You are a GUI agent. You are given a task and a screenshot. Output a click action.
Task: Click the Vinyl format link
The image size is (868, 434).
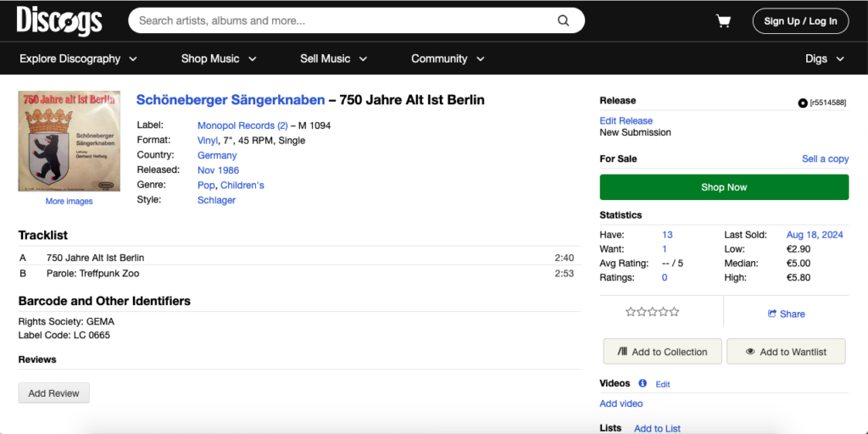point(208,141)
